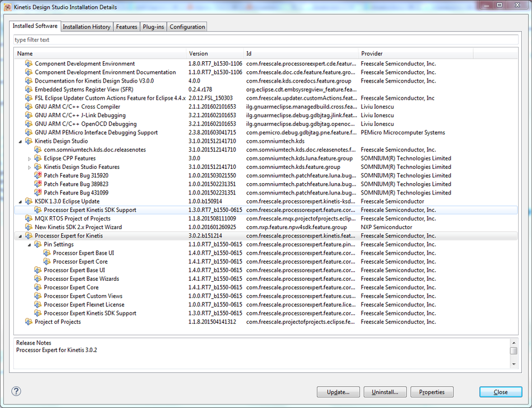Image resolution: width=532 pixels, height=408 pixels.
Task: Sort by the Id column header
Action: [300, 54]
